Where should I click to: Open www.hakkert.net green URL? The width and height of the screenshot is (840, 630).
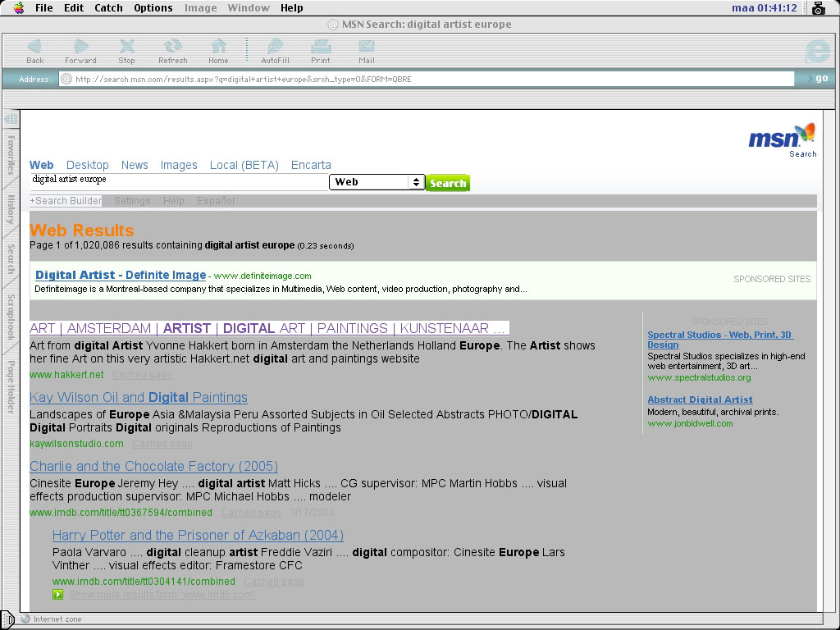point(66,375)
